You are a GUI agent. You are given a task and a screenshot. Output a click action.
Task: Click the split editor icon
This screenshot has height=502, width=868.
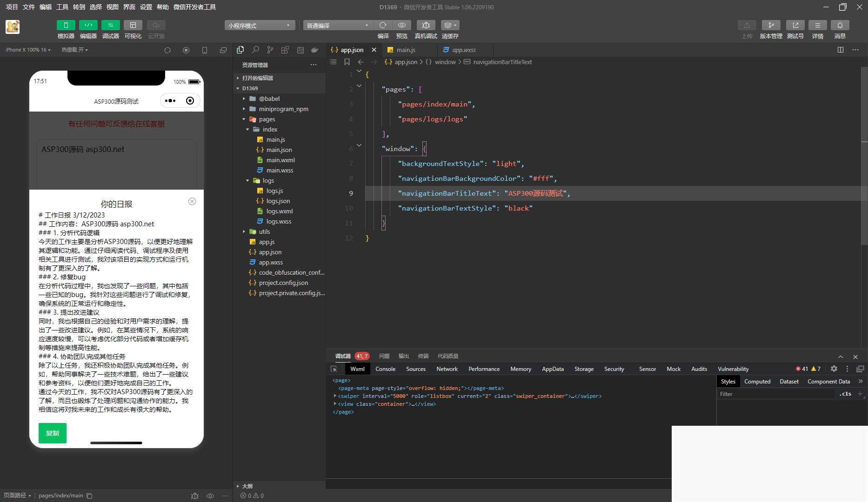[840, 50]
